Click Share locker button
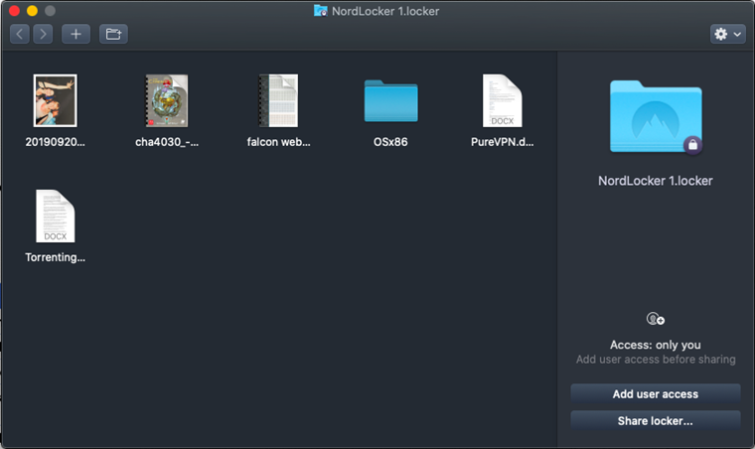Viewport: 755px width, 449px height. (x=655, y=421)
